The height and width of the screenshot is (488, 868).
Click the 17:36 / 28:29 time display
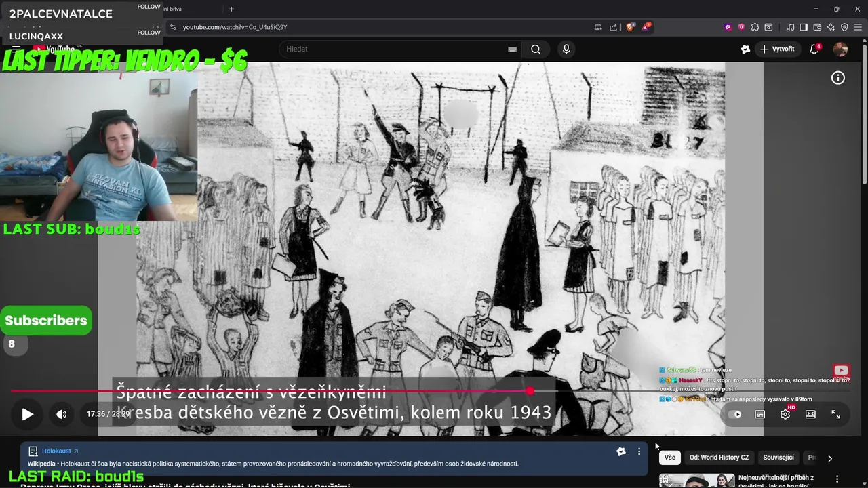pyautogui.click(x=108, y=414)
